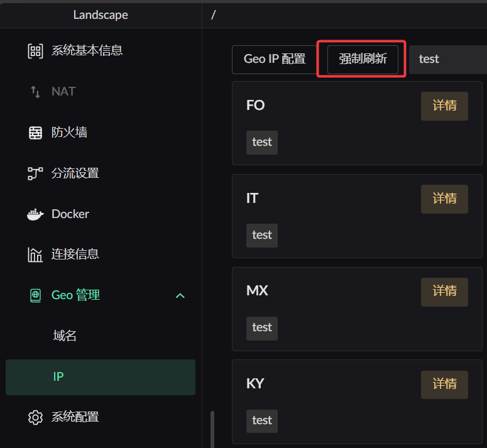Open 详情 for the MX entry
This screenshot has height=448, width=487.
tap(444, 292)
